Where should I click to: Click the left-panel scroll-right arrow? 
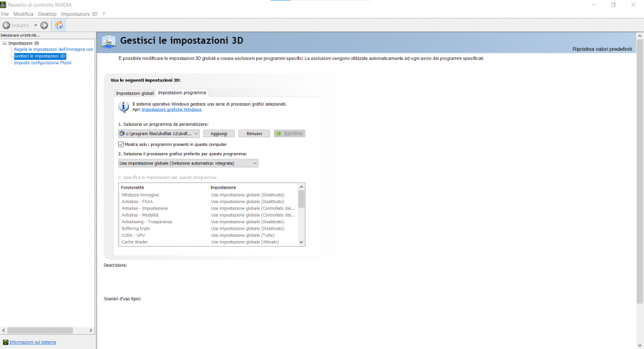91,330
